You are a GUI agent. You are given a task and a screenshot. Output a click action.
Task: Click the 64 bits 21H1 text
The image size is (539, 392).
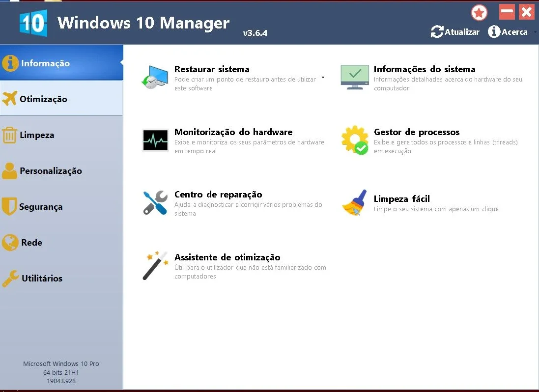[x=61, y=372]
